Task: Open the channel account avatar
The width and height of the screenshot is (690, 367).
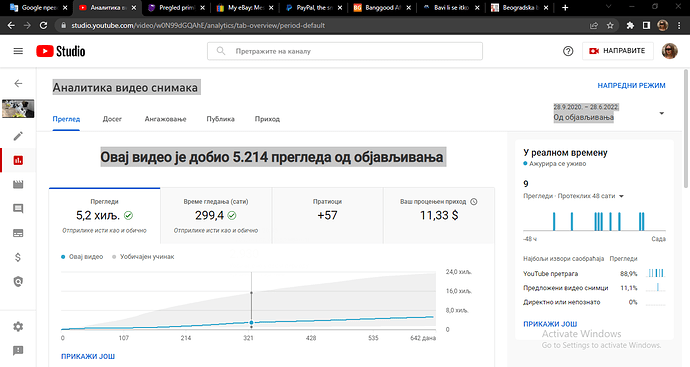Action: pyautogui.click(x=670, y=51)
